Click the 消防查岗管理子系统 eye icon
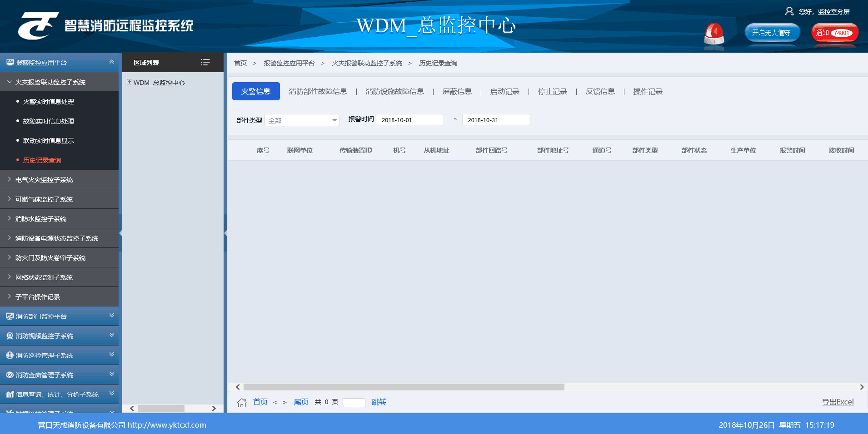Image resolution: width=868 pixels, height=434 pixels. coord(10,375)
